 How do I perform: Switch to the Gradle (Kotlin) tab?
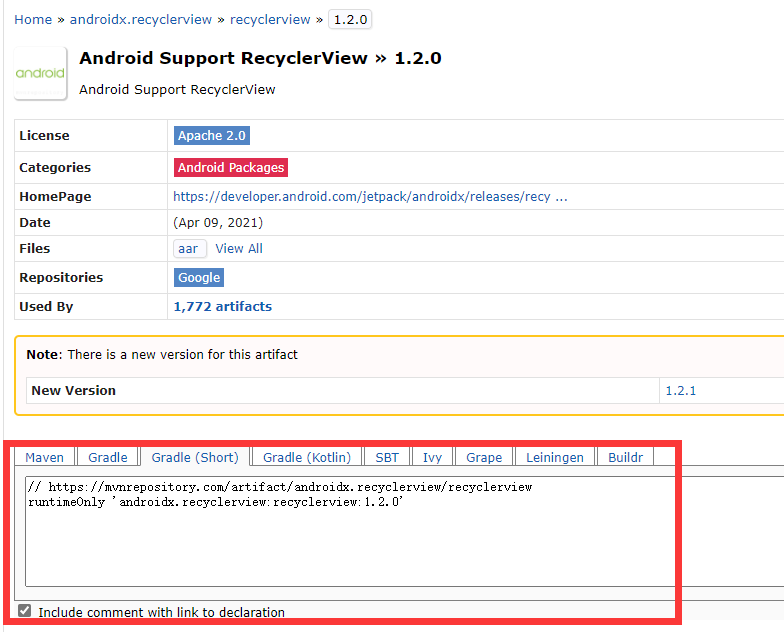point(307,457)
